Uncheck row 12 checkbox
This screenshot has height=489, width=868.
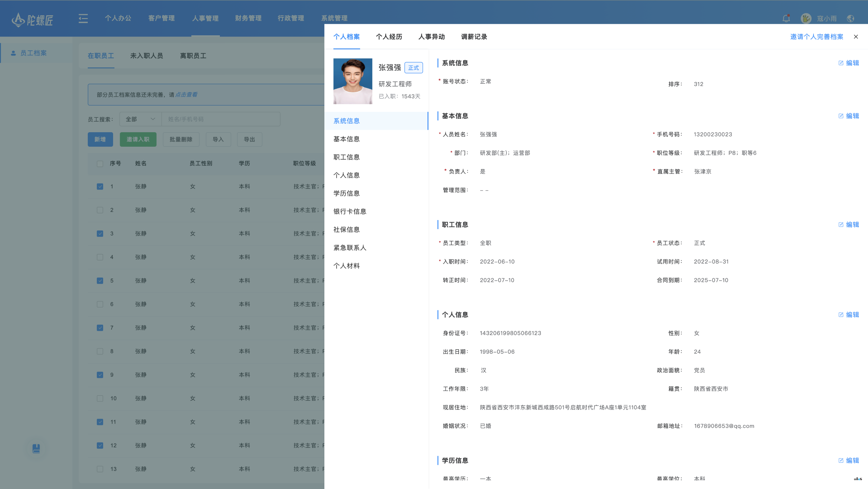coord(100,446)
